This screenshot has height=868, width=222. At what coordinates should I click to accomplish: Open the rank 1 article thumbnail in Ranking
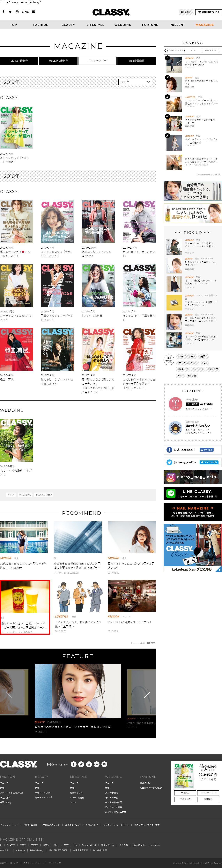(174, 65)
